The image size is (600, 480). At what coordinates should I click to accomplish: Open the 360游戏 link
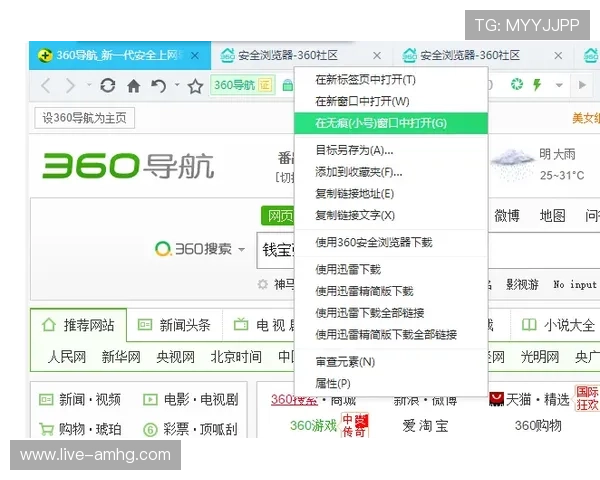tap(313, 426)
